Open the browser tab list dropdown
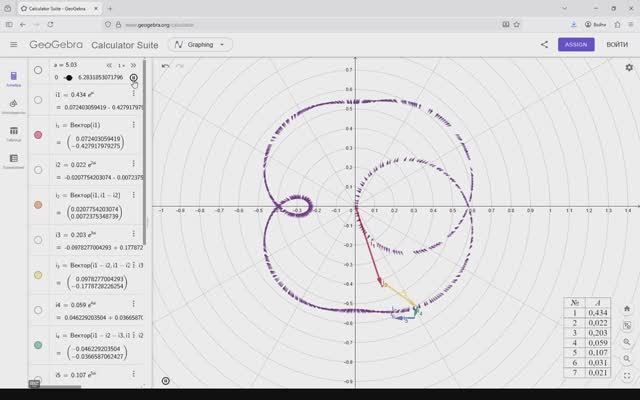The width and height of the screenshot is (640, 400). [564, 8]
